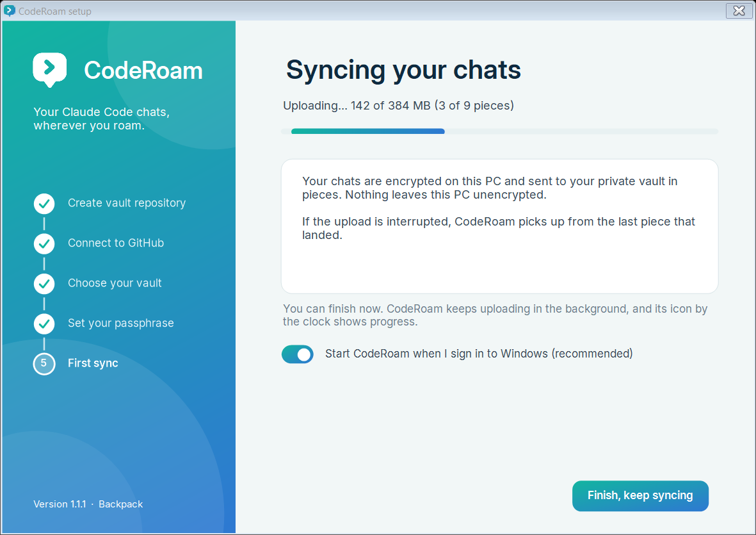The height and width of the screenshot is (535, 756).
Task: Click the Backpack label in sidebar footer
Action: [x=120, y=504]
